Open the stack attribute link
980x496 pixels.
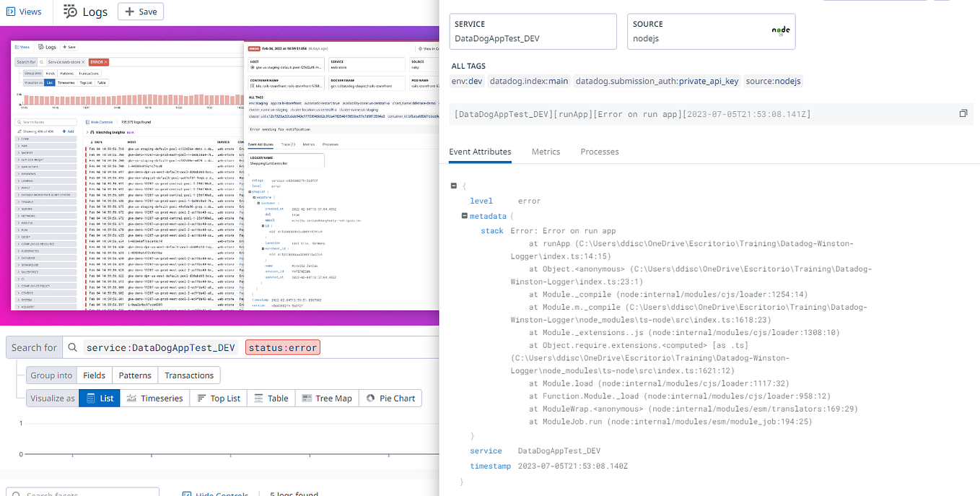point(492,230)
